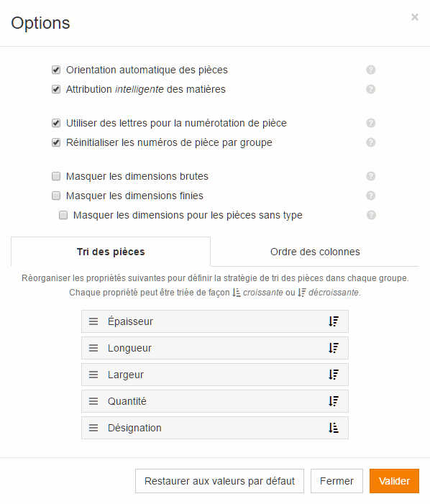Screen dimensions: 430x504
Task: Switch to Ordre des colonnes tab
Action: pos(315,252)
